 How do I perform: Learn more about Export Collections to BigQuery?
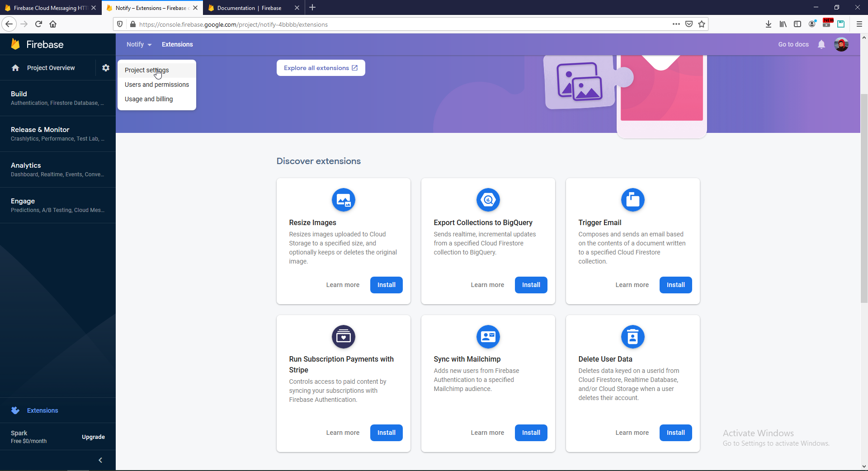(487, 285)
